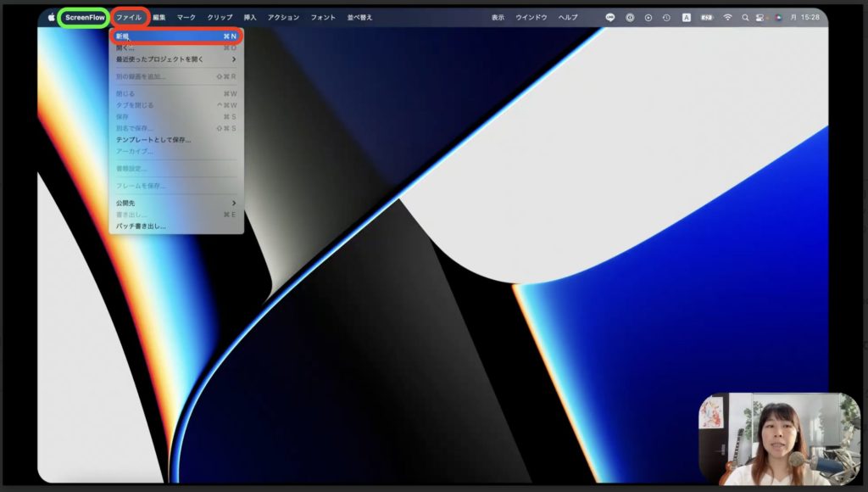Switch input source via the 'A' icon
Image resolution: width=868 pixels, height=492 pixels.
[687, 17]
